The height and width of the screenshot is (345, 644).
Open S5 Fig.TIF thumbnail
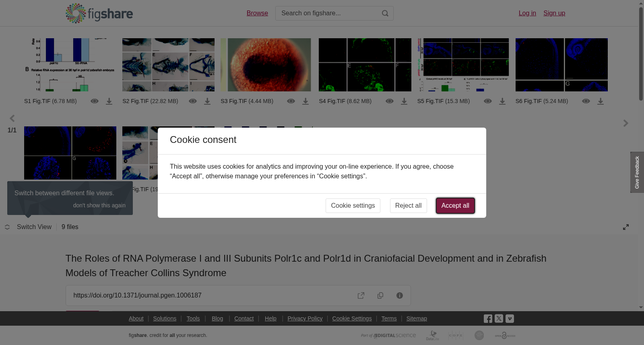(x=463, y=65)
